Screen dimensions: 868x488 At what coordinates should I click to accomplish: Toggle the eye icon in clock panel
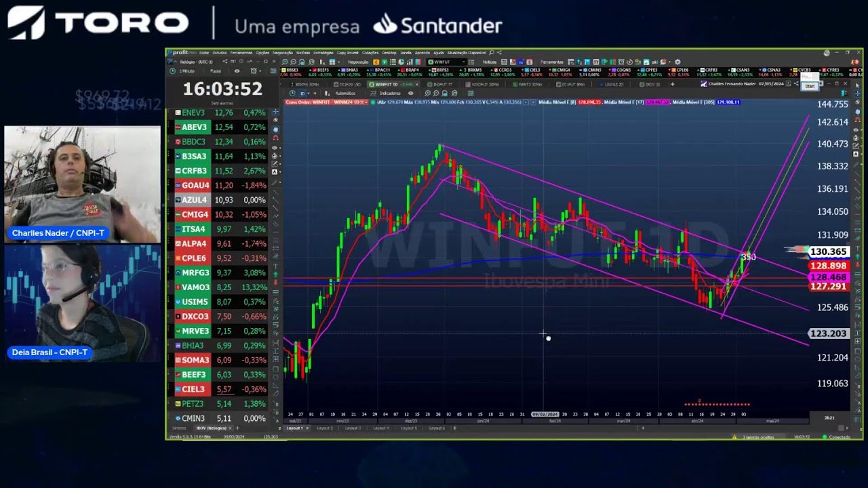click(237, 71)
